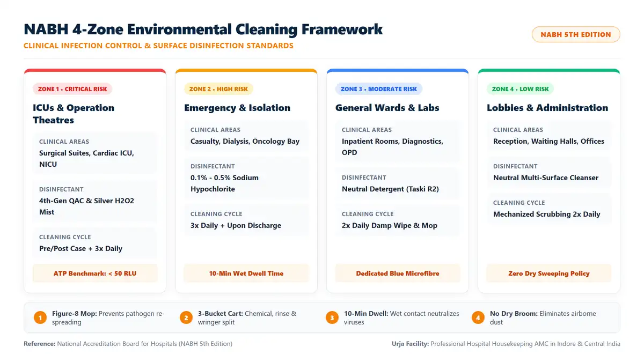Click the Urja Facility footer text
This screenshot has width=644, height=362.
pos(506,344)
